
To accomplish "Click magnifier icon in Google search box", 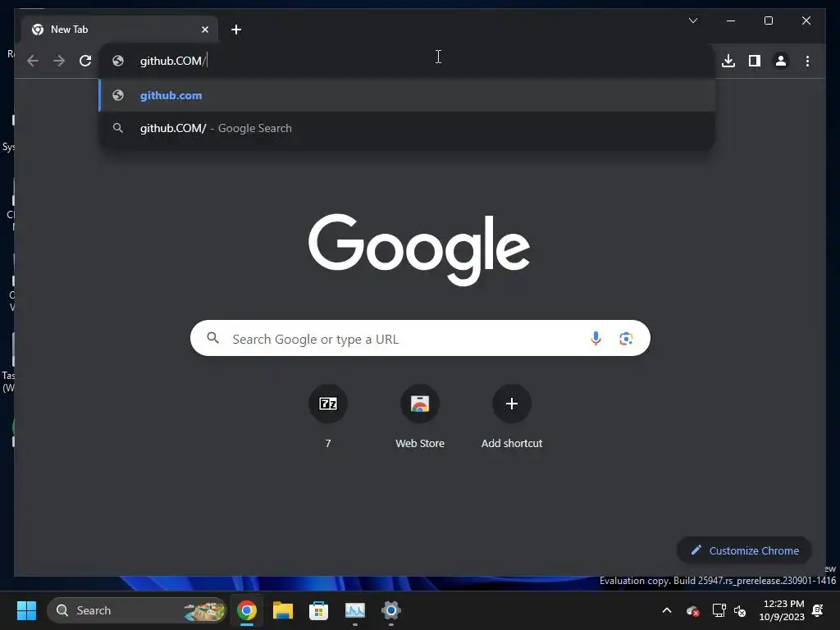I will pyautogui.click(x=212, y=338).
